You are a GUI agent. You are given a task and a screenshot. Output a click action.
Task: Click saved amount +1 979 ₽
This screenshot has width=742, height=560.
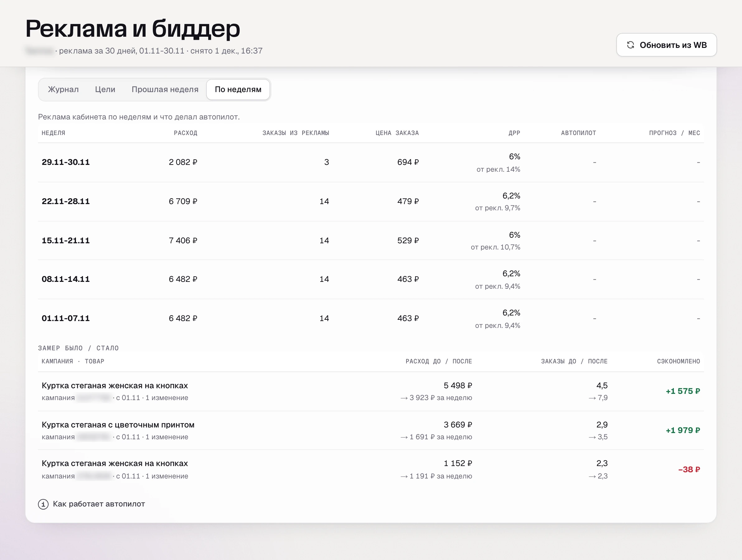(x=683, y=430)
